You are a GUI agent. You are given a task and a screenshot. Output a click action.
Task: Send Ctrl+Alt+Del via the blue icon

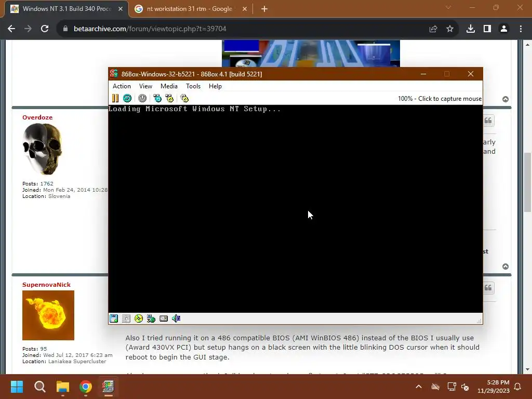157,98
